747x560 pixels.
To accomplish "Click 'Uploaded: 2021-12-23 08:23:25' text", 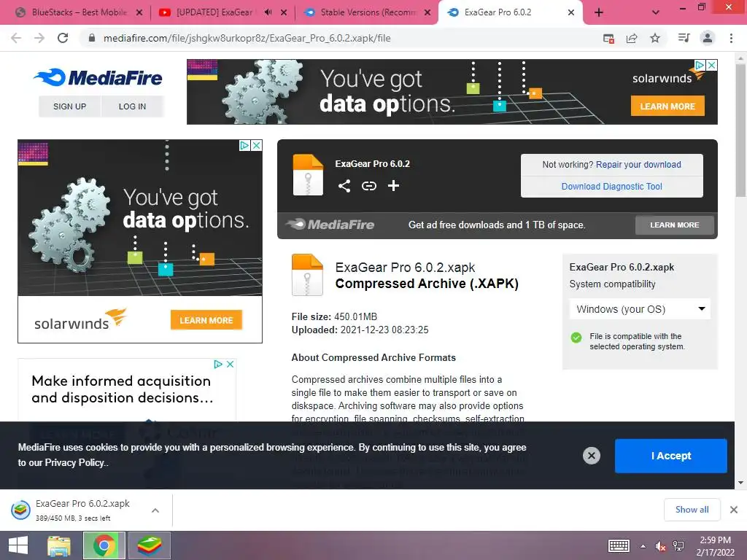I will click(x=360, y=330).
